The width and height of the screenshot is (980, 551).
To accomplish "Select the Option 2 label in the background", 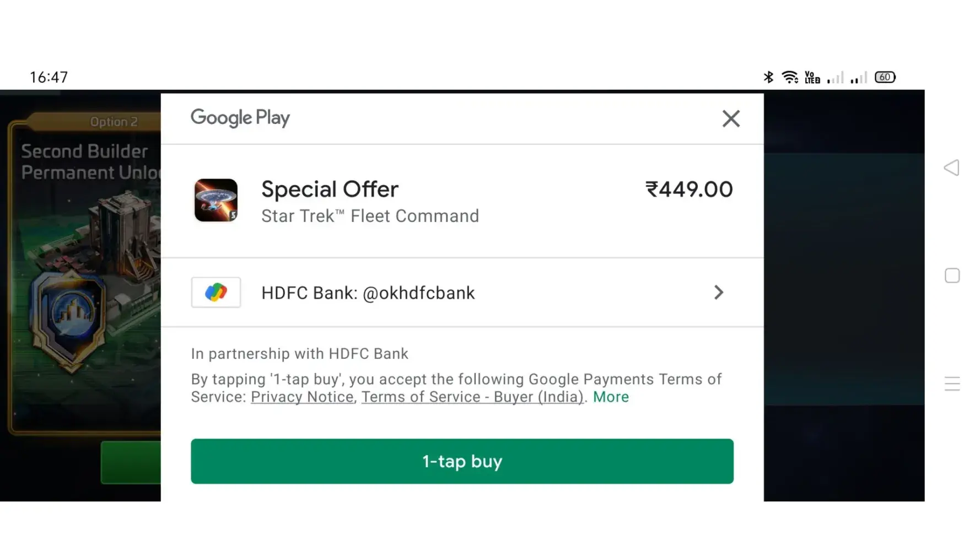I will click(114, 122).
